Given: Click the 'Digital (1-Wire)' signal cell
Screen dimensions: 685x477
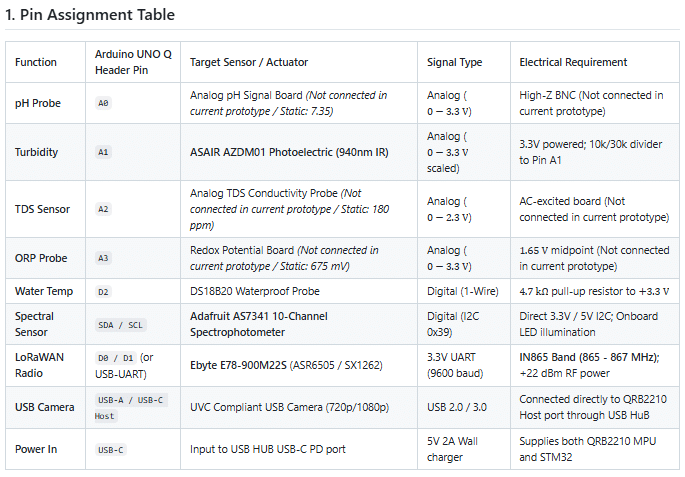Looking at the screenshot, I should pos(464,291).
